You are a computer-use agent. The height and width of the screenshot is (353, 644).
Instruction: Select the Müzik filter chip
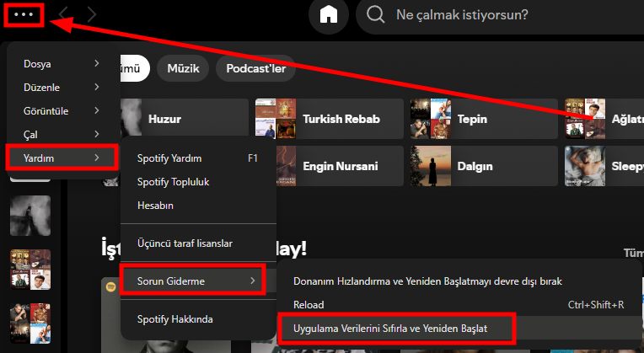[183, 68]
